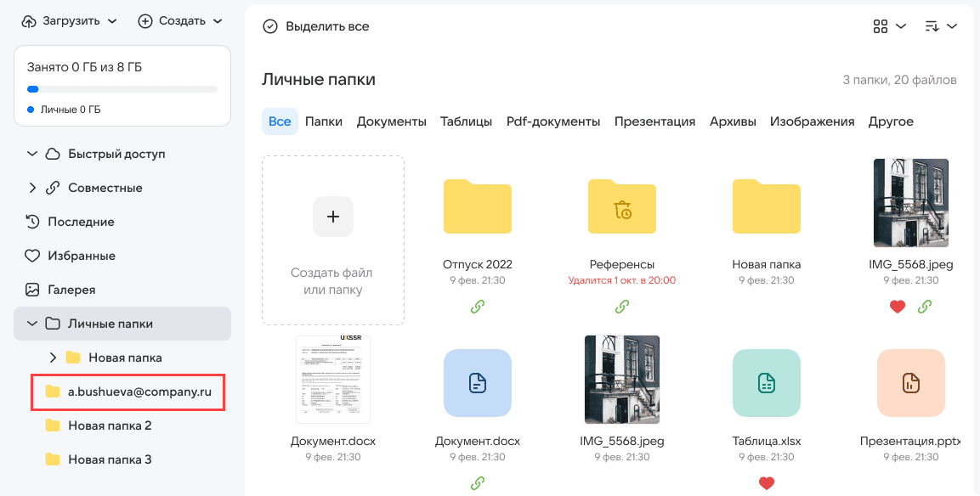Toggle Выделить все select-all checkmark
This screenshot has width=980, height=496.
[270, 26]
